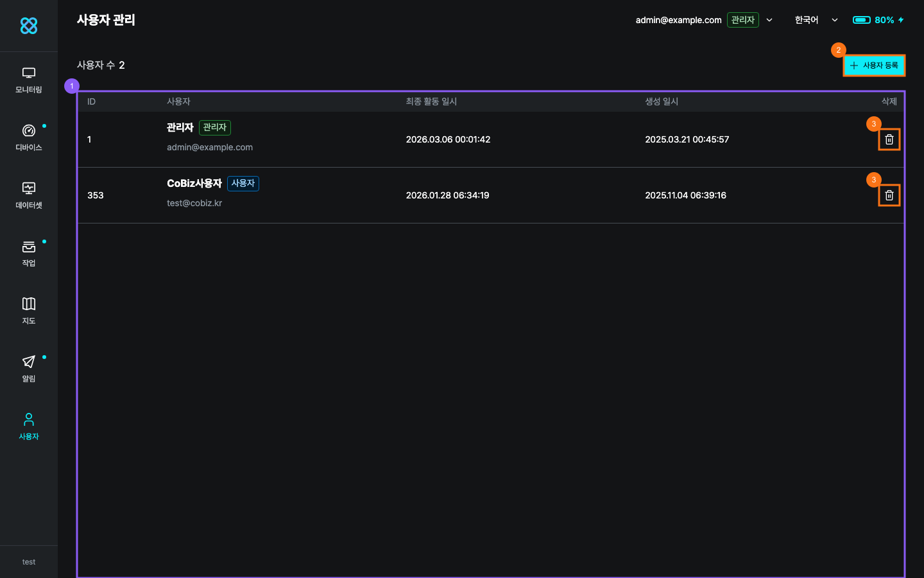
Task: Select the CoBiz사용자 user name
Action: click(x=194, y=184)
